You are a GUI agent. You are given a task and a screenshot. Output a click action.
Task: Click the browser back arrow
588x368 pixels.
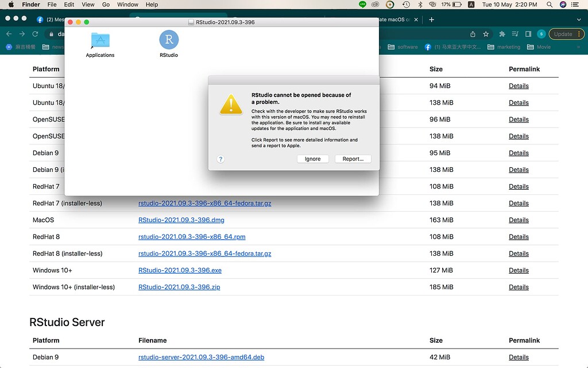pos(9,34)
